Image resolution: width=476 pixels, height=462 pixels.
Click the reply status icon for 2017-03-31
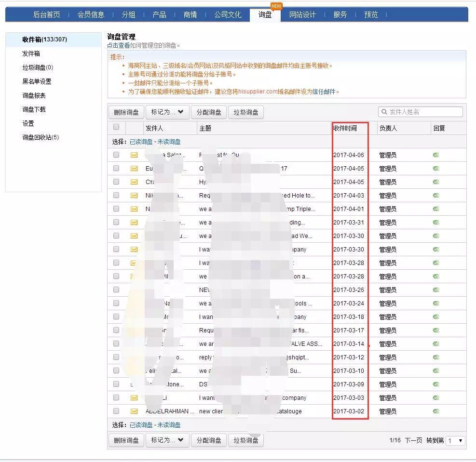pyautogui.click(x=436, y=223)
